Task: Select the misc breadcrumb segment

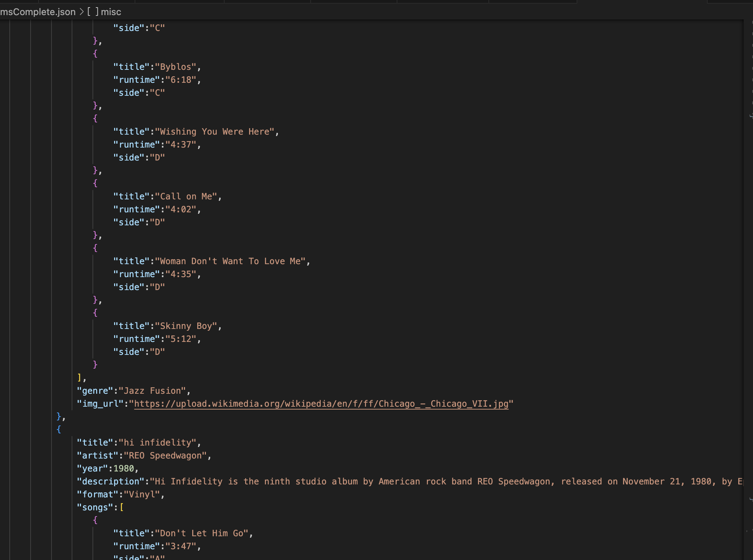Action: [x=111, y=12]
